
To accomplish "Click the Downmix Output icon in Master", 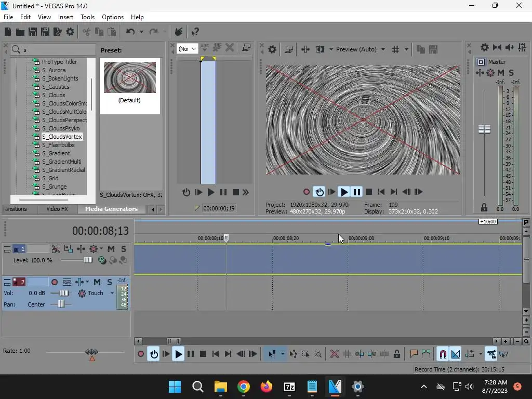I will [497, 47].
